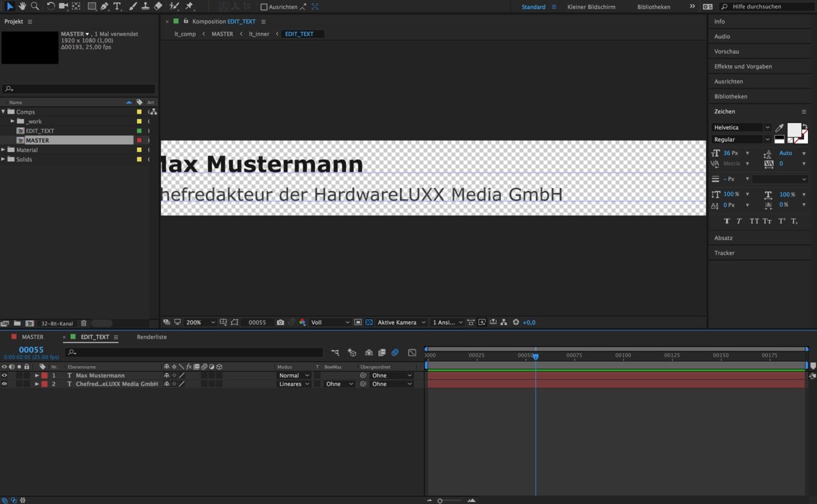This screenshot has width=817, height=504.
Task: Navigate to lt_comp in breadcrumb
Action: (185, 34)
